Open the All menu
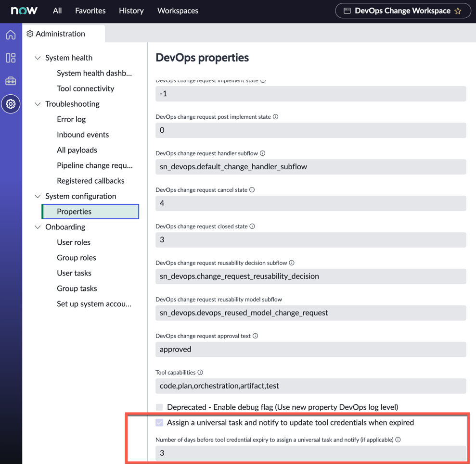 [57, 11]
